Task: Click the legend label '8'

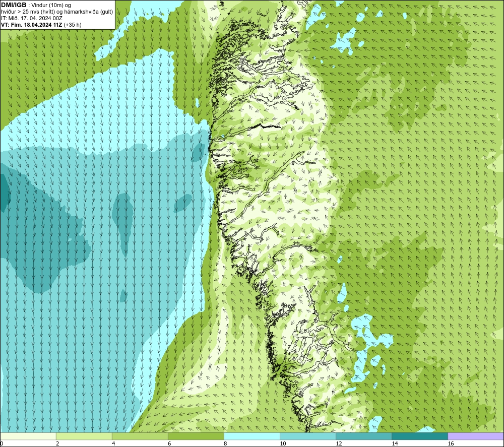Action: (225, 443)
